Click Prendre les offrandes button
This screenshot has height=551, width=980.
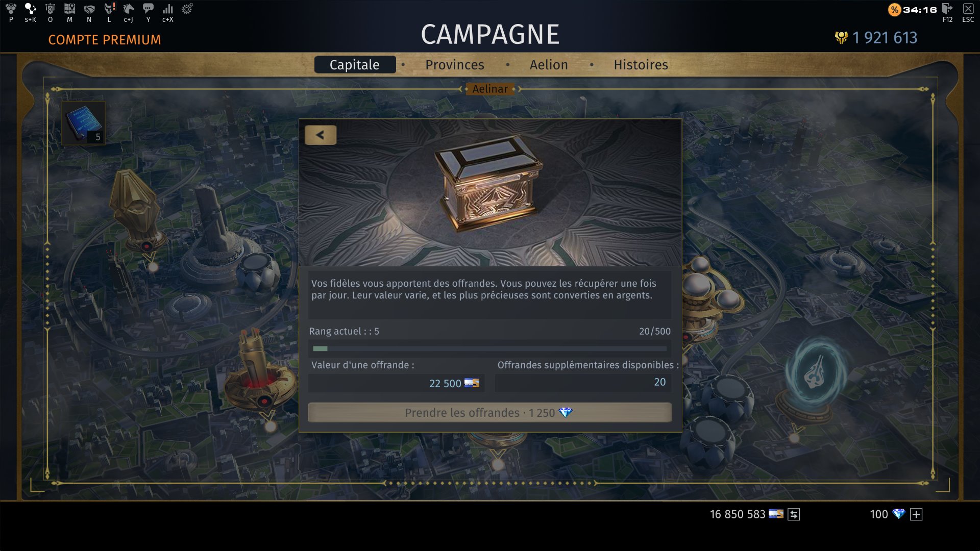pos(489,413)
